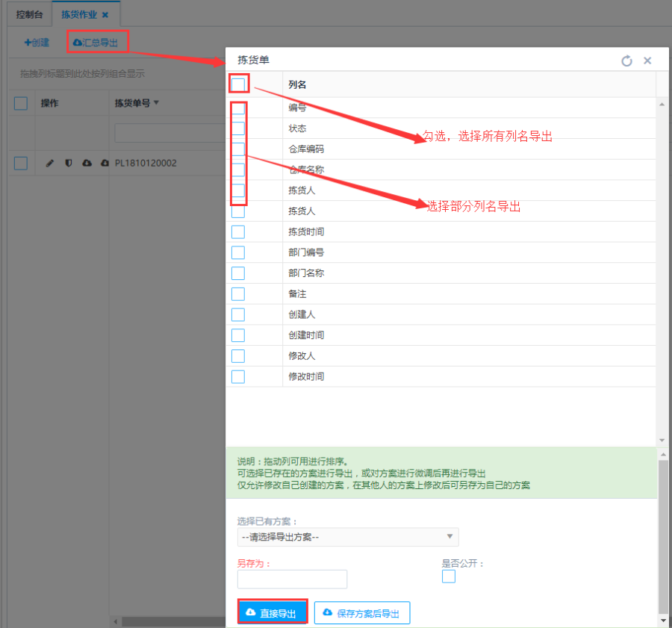The height and width of the screenshot is (628, 672).
Task: Click the column list scrollbar down arrow
Action: (662, 441)
